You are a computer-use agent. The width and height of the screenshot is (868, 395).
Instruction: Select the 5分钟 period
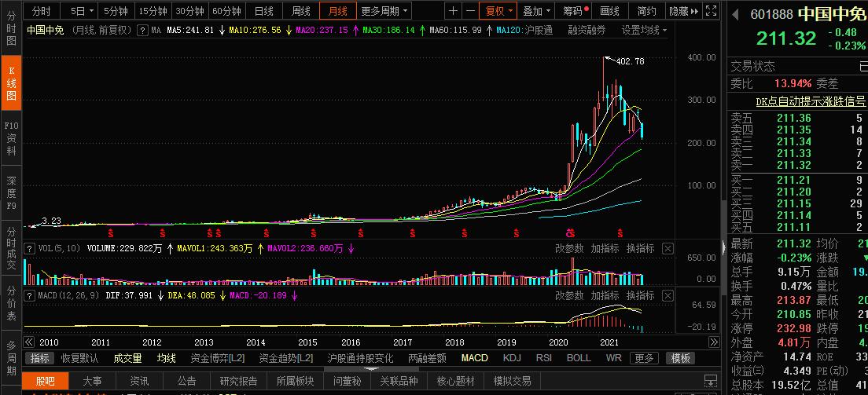116,10
